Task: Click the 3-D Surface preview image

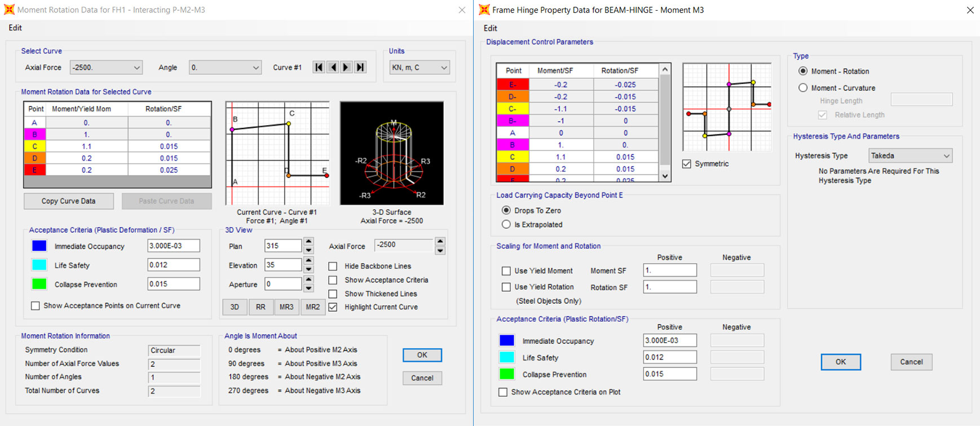Action: pyautogui.click(x=392, y=153)
